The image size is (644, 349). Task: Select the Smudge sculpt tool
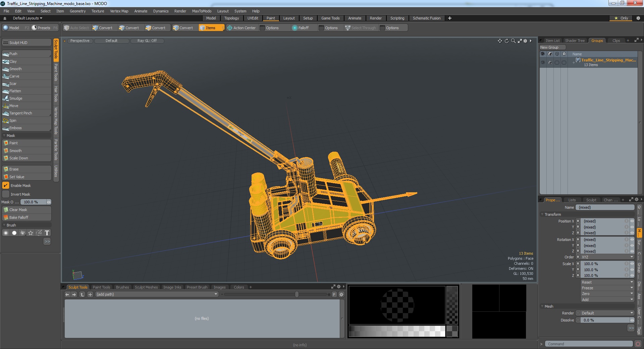click(x=26, y=98)
